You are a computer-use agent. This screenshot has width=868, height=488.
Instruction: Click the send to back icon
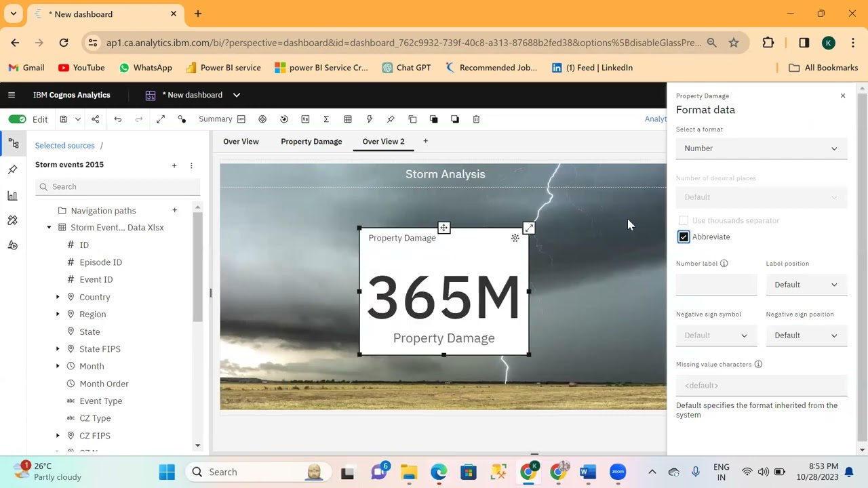(x=455, y=119)
